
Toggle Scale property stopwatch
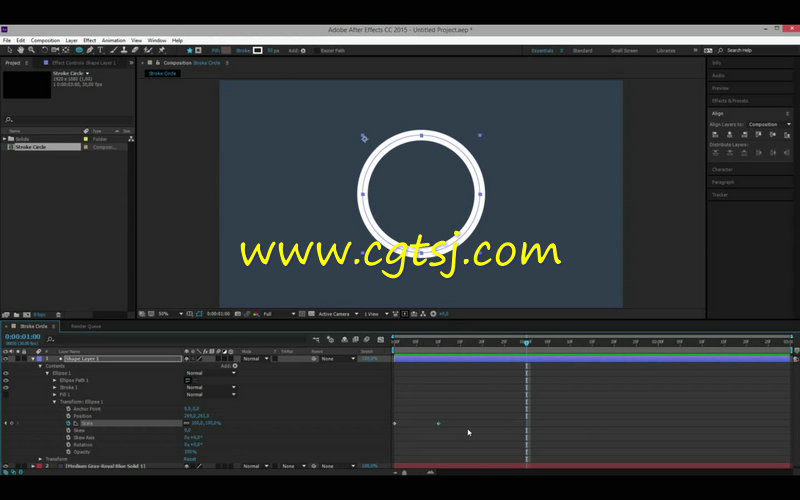(68, 423)
